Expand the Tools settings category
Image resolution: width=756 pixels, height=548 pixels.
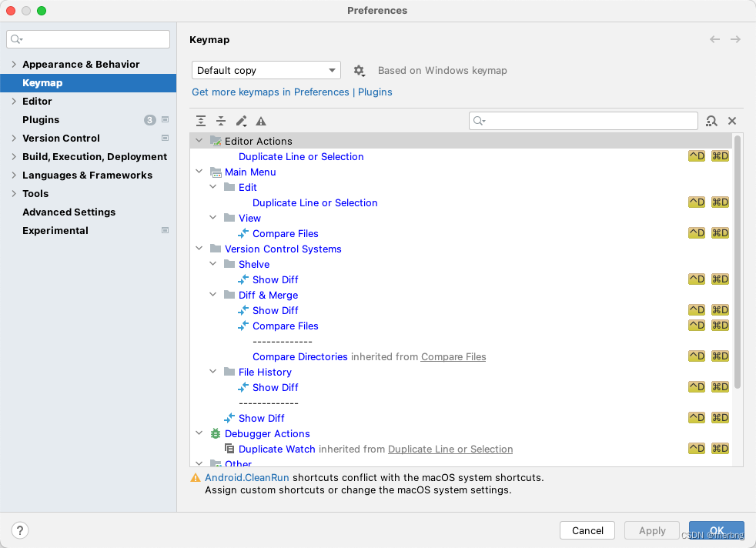[14, 194]
